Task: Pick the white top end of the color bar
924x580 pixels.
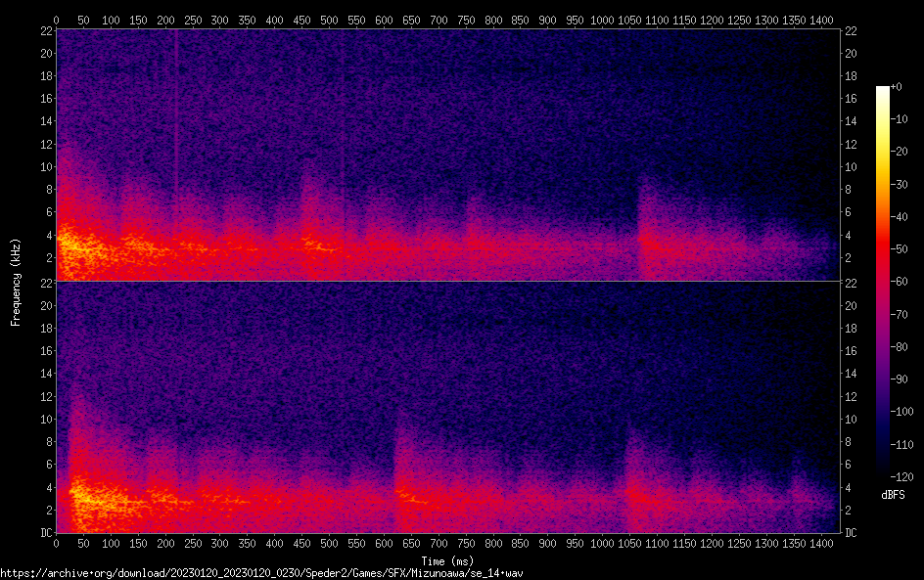Action: [x=883, y=90]
